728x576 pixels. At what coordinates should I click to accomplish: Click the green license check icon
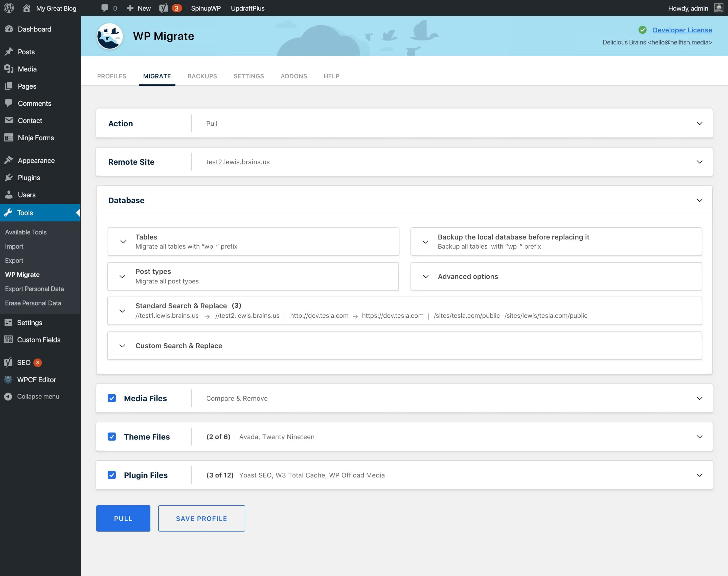coord(642,30)
